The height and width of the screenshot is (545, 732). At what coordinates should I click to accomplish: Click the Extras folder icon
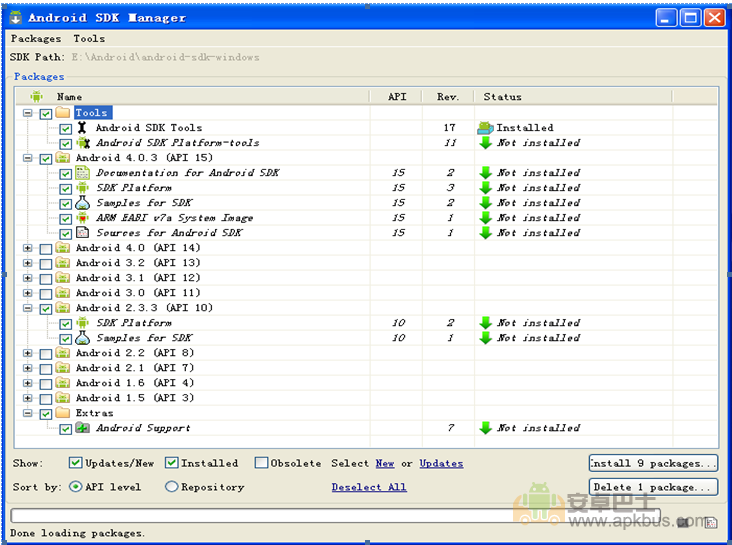pyautogui.click(x=63, y=412)
